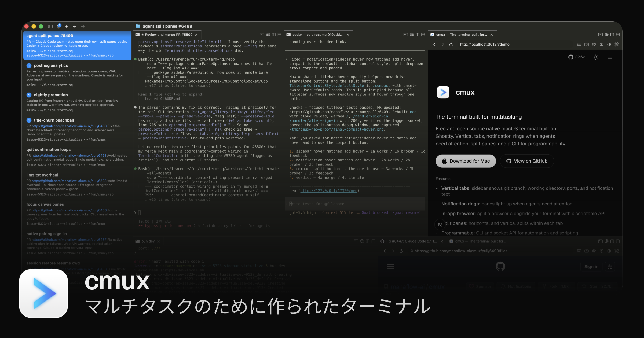Open the profile icon in the localhost browser toolbar
This screenshot has height=338, width=644.
click(x=602, y=45)
